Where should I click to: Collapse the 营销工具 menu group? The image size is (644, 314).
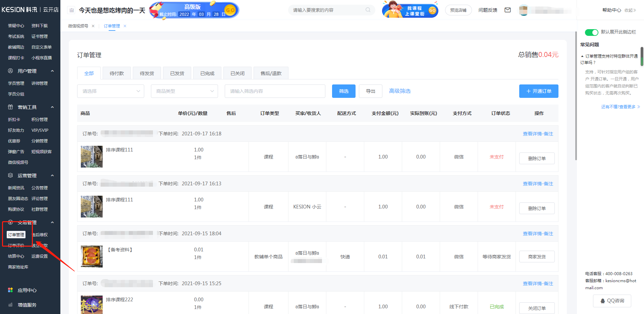(x=52, y=107)
